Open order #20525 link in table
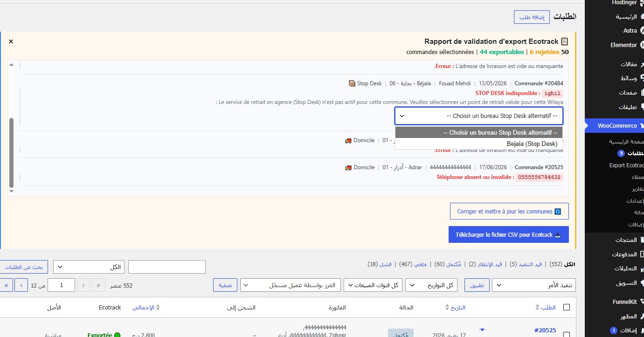This screenshot has height=337, width=644. [x=545, y=330]
